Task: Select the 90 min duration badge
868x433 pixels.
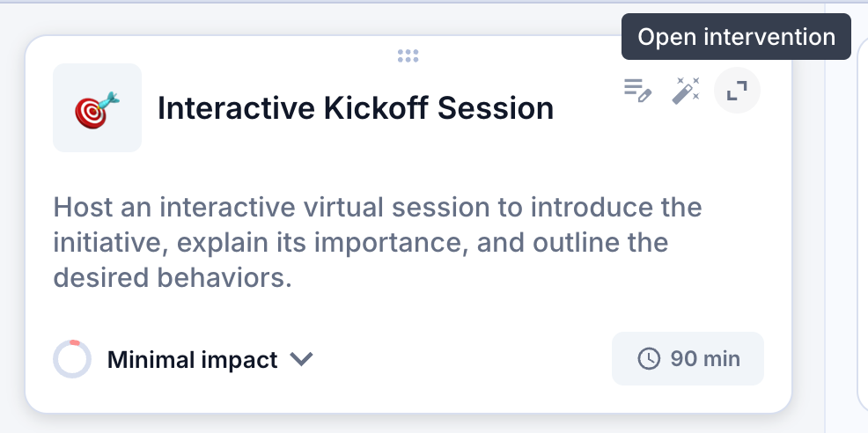Action: [688, 359]
